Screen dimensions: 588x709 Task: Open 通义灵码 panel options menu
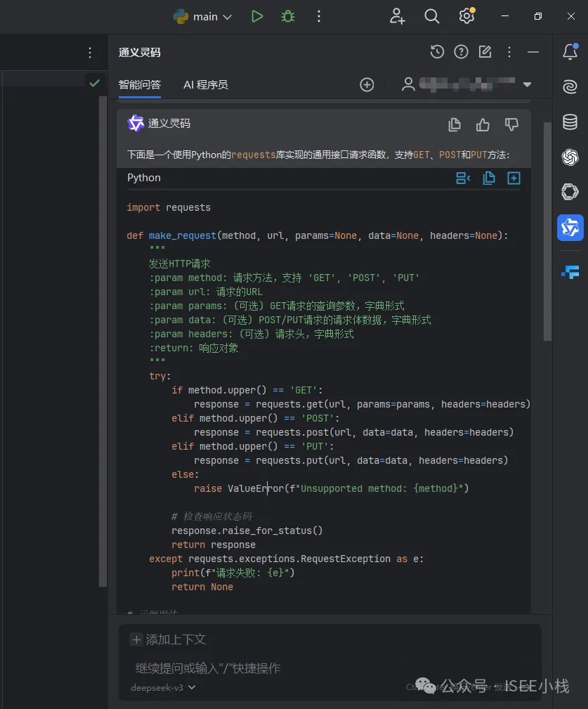(509, 52)
